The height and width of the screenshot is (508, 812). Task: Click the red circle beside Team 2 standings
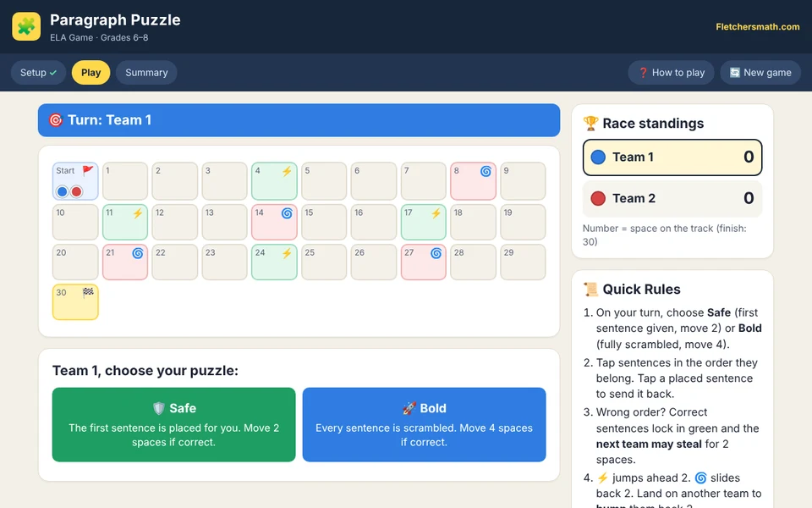(x=598, y=198)
